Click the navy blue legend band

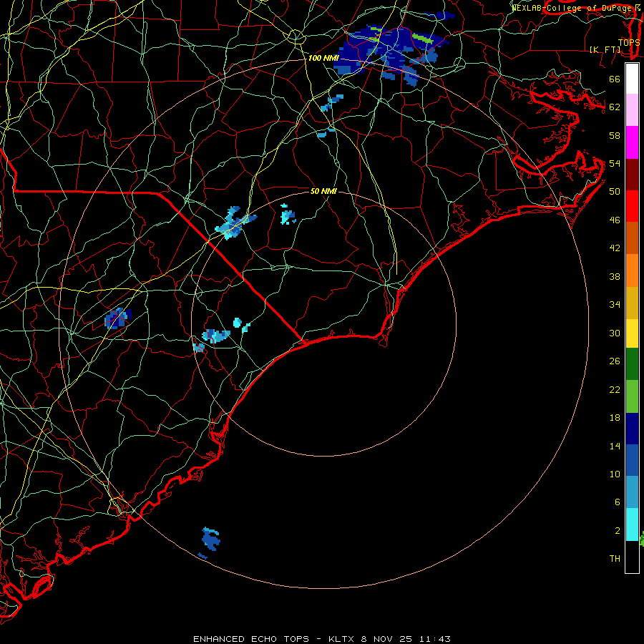pyautogui.click(x=632, y=429)
